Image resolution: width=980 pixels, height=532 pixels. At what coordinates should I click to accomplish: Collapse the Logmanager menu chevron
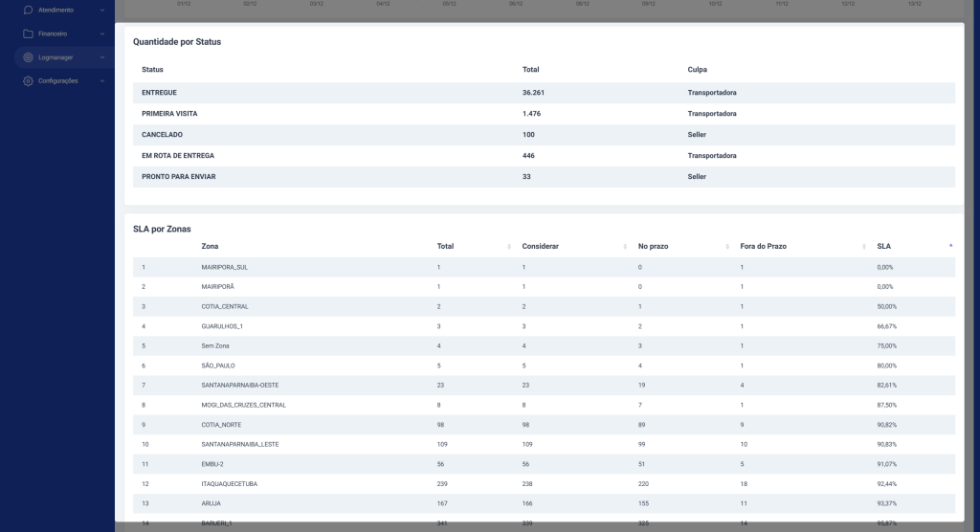[x=101, y=57]
